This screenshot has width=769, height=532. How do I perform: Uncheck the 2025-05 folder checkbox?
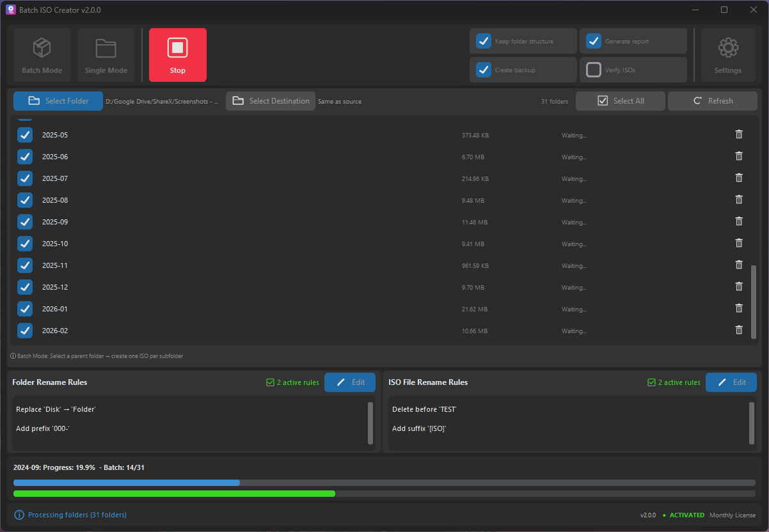[x=24, y=135]
